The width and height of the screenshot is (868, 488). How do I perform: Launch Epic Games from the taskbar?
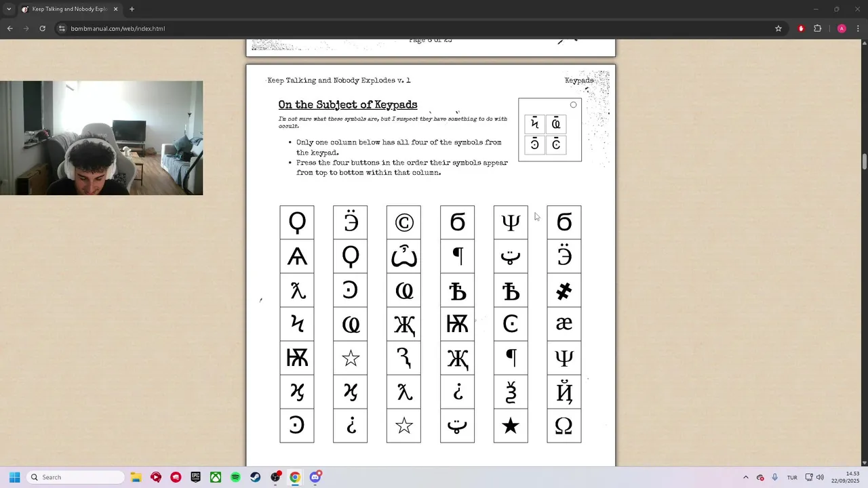click(195, 477)
